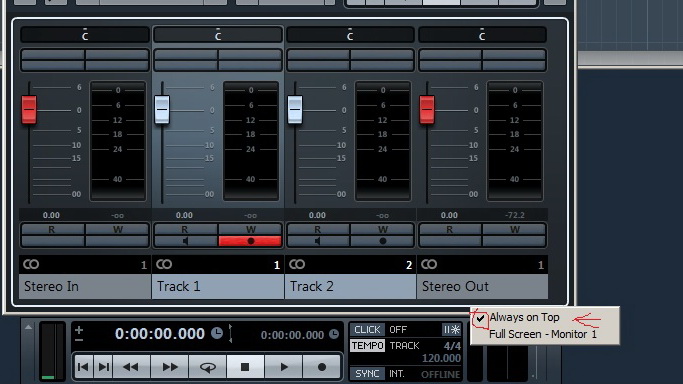Go to the previous marker in transport
The height and width of the screenshot is (384, 683).
[83, 367]
